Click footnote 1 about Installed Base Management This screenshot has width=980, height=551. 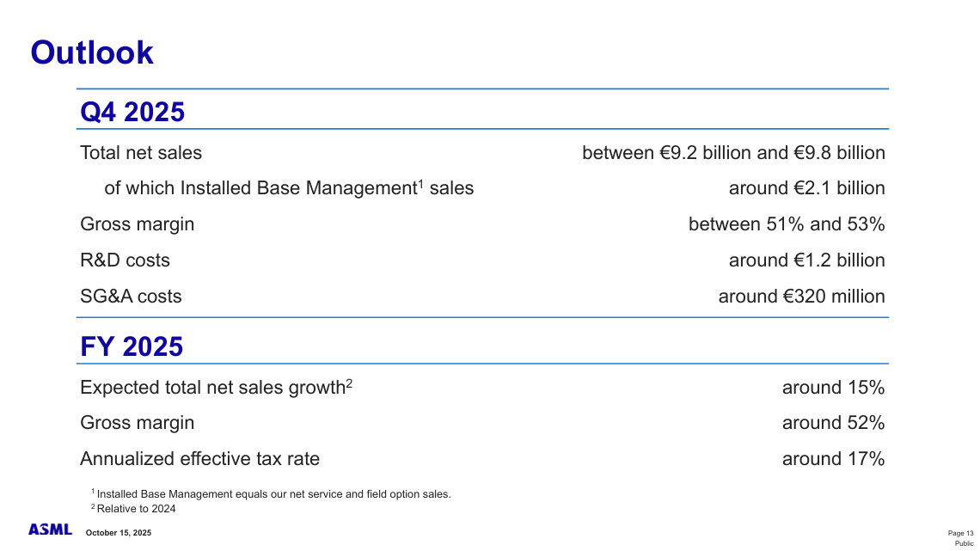271,493
